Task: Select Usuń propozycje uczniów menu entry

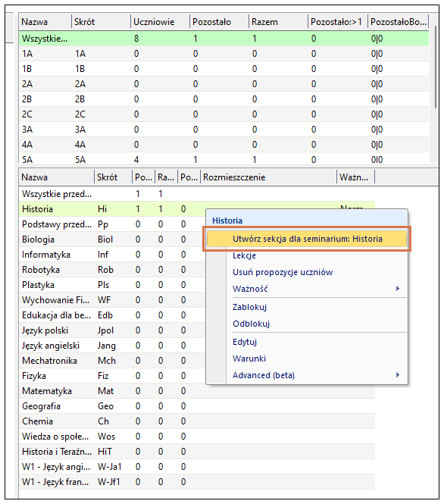Action: (307, 272)
